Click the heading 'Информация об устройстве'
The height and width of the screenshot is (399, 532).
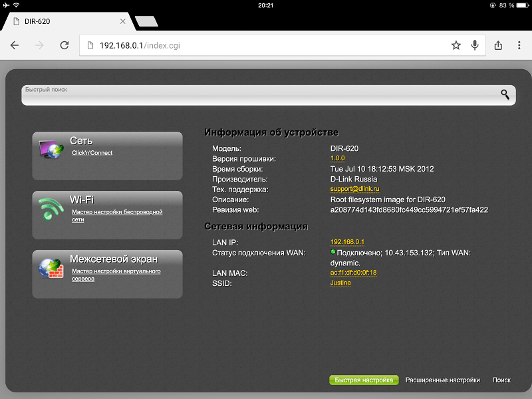(271, 132)
